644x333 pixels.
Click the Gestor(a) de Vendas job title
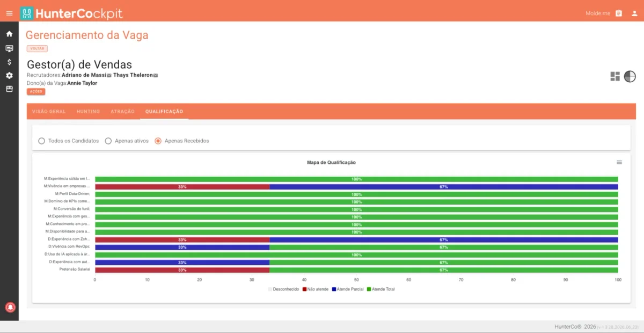click(x=79, y=65)
